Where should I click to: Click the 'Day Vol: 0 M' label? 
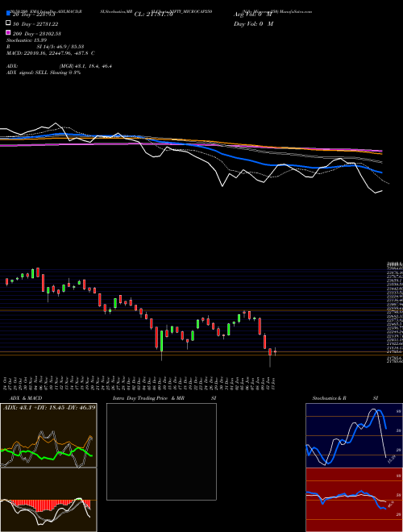pyautogui.click(x=253, y=24)
